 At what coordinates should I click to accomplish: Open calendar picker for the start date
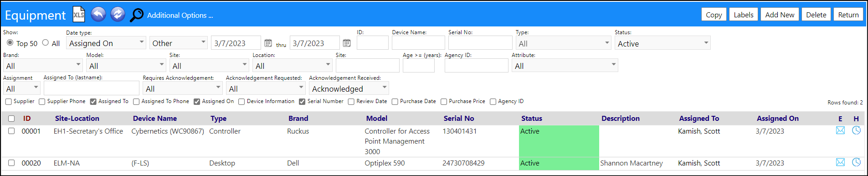268,43
